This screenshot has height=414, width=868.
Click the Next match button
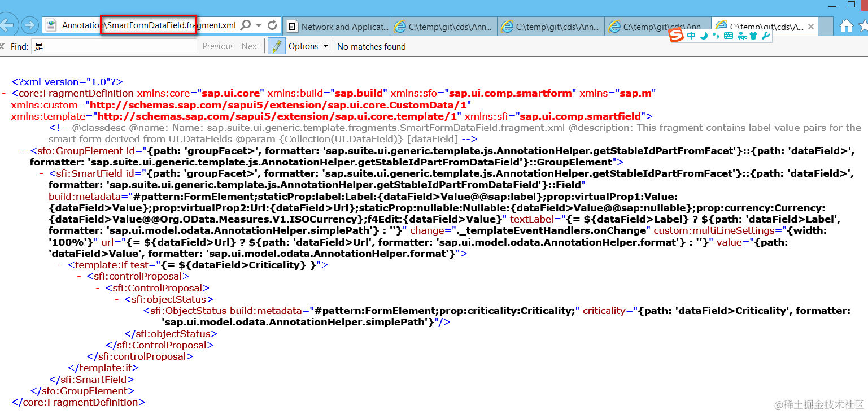point(251,46)
